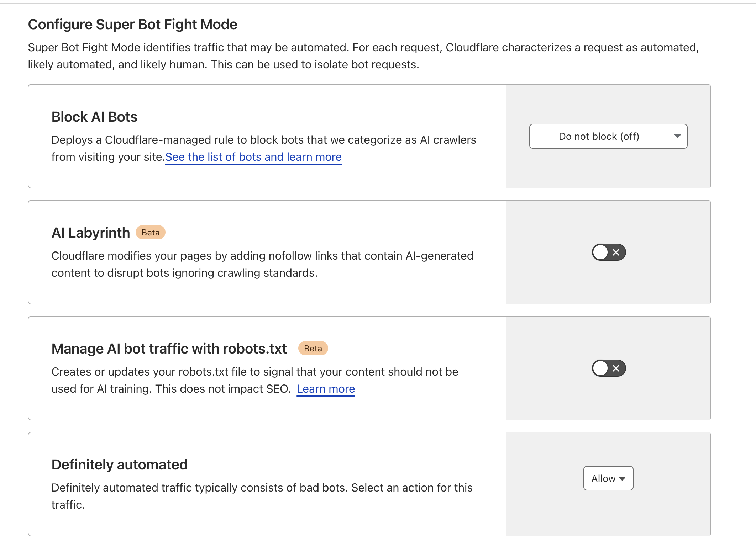Enable the AI Labyrinth toggle
Viewport: 756px width, 547px height.
click(608, 252)
